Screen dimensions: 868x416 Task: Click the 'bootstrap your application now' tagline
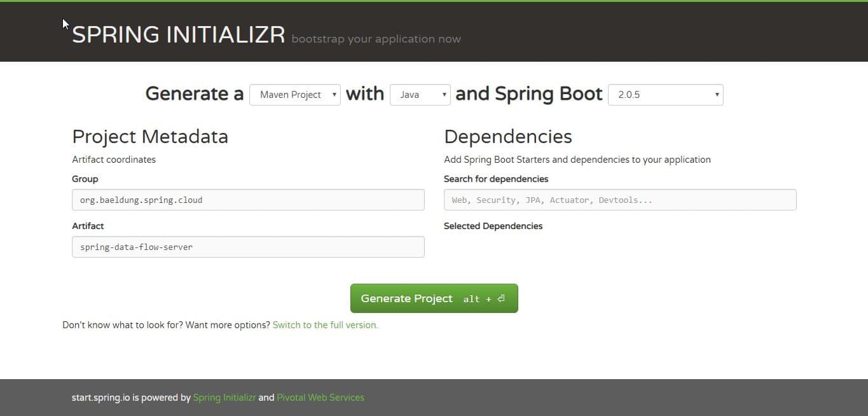pos(376,39)
